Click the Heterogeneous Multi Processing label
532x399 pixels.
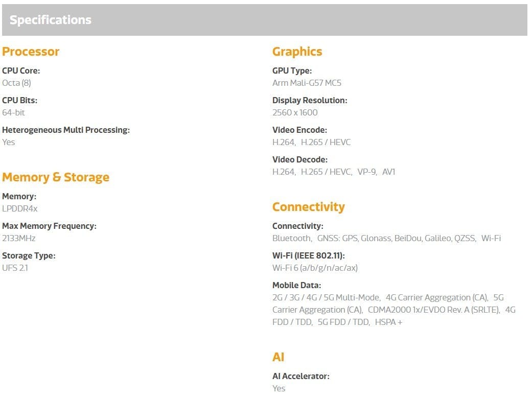66,130
